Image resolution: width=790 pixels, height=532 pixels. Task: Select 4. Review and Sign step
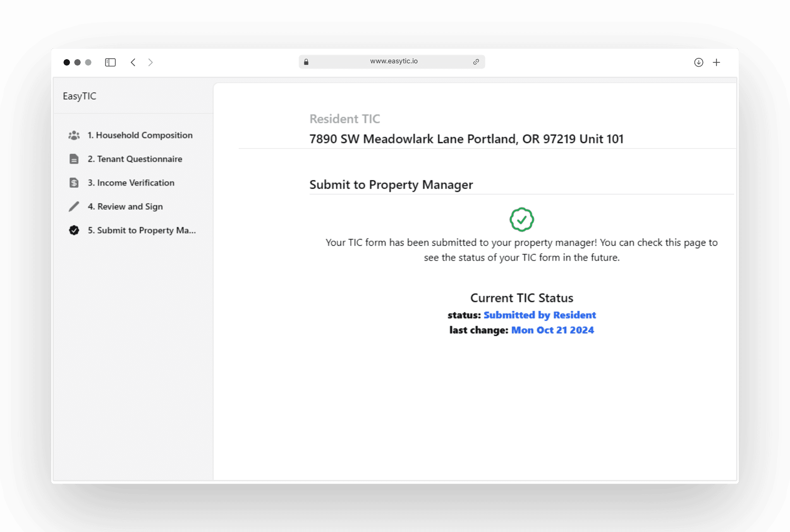tap(125, 206)
